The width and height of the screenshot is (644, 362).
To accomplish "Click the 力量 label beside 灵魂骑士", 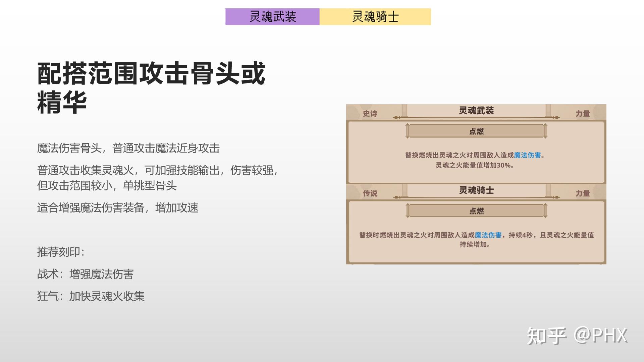I will pyautogui.click(x=583, y=193).
